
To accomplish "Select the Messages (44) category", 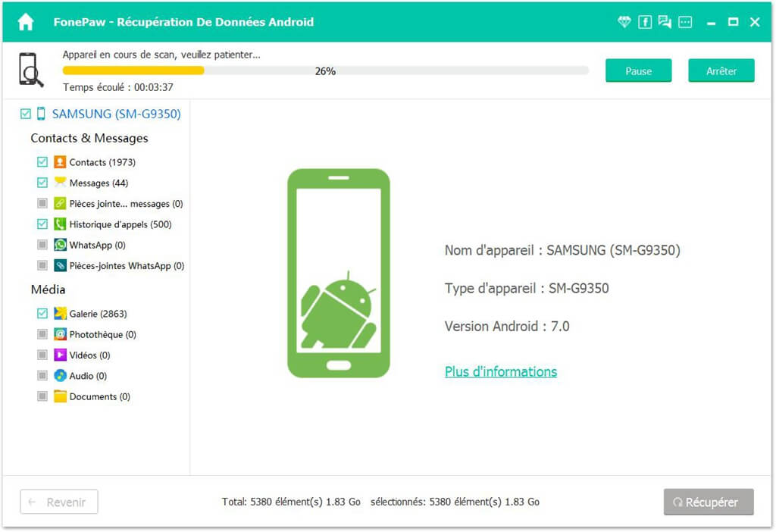I will [99, 183].
